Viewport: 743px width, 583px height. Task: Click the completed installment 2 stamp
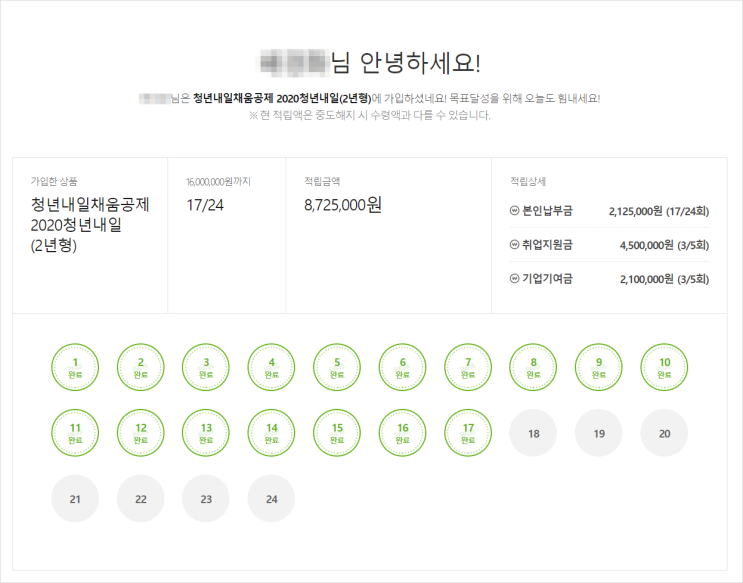(141, 367)
